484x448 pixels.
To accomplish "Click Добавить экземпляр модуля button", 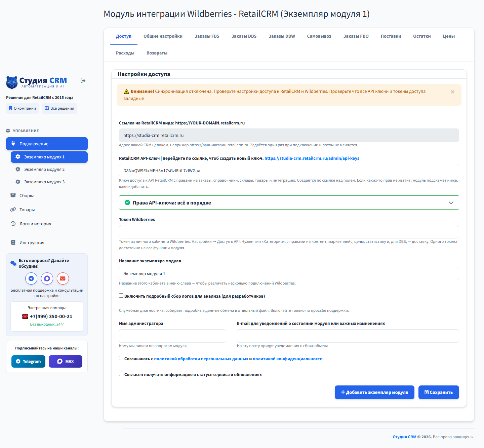I will tap(374, 393).
